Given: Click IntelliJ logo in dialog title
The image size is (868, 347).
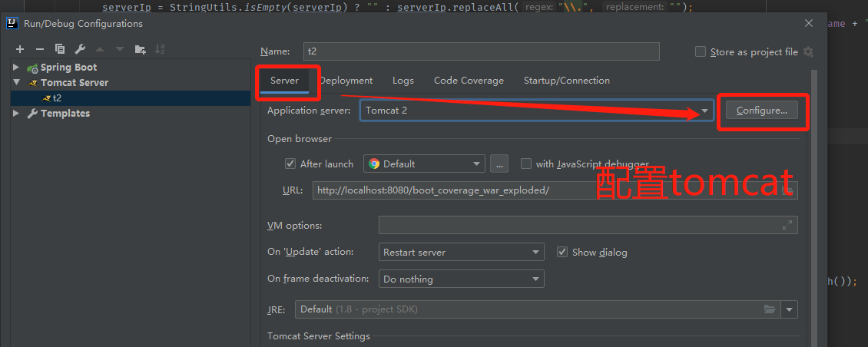Looking at the screenshot, I should click(12, 23).
